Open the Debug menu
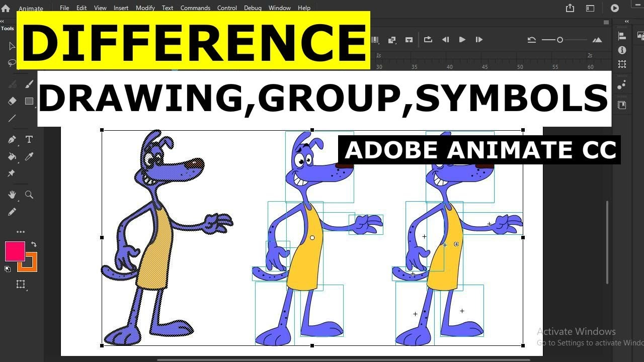Image resolution: width=644 pixels, height=362 pixels. [x=253, y=8]
